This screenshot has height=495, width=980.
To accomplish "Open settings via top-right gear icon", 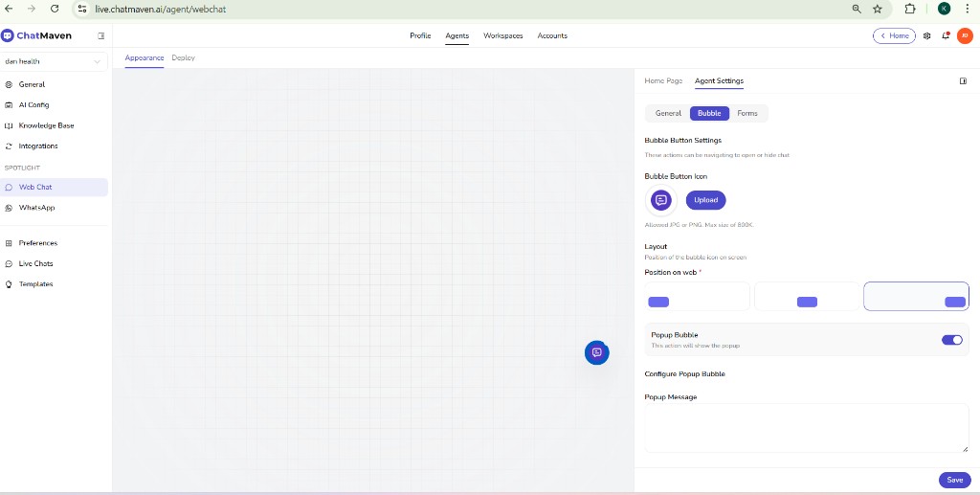I will 926,35.
